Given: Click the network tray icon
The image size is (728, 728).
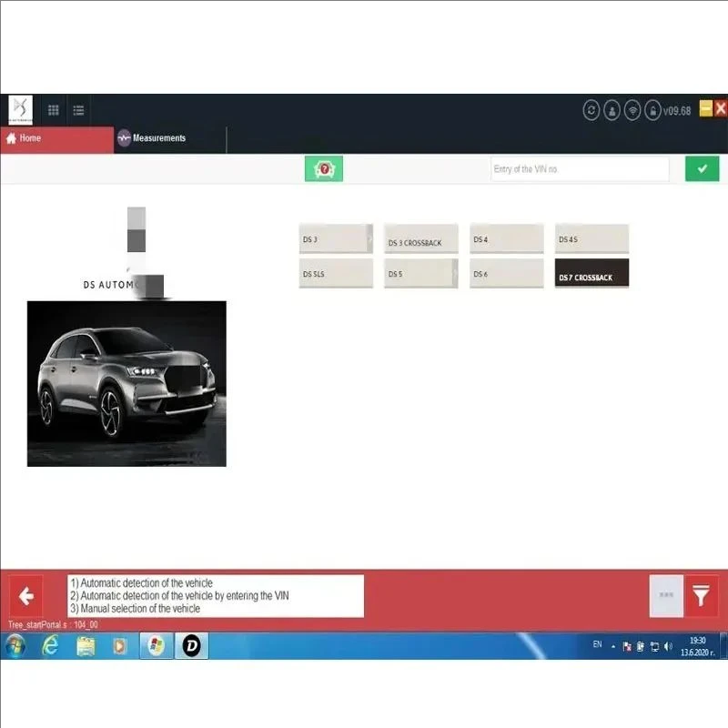Looking at the screenshot, I should click(654, 646).
